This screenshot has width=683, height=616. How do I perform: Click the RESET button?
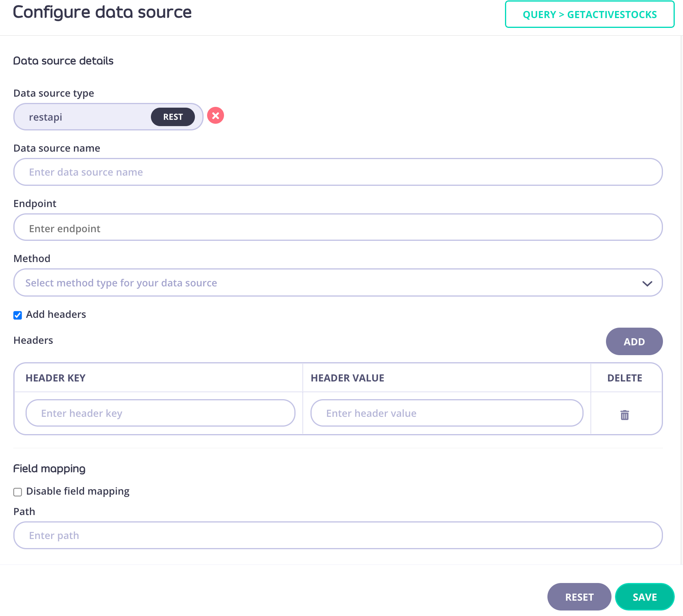[579, 597]
